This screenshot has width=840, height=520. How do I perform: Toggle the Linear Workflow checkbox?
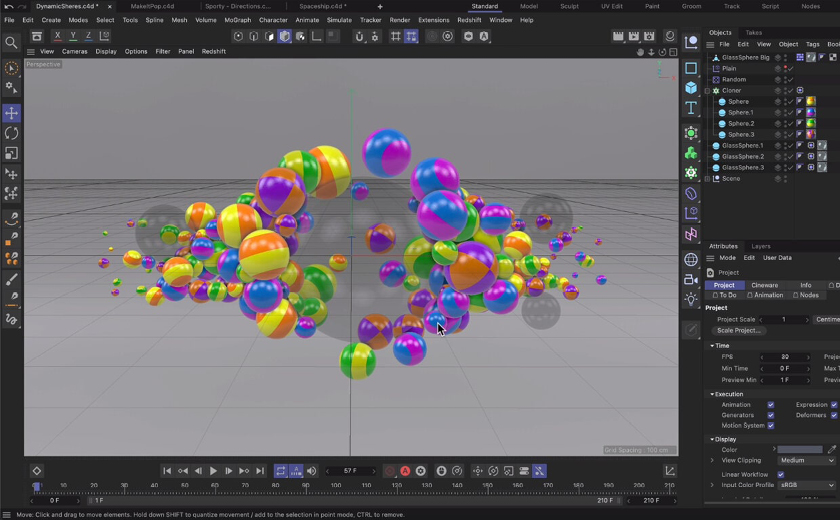click(780, 475)
